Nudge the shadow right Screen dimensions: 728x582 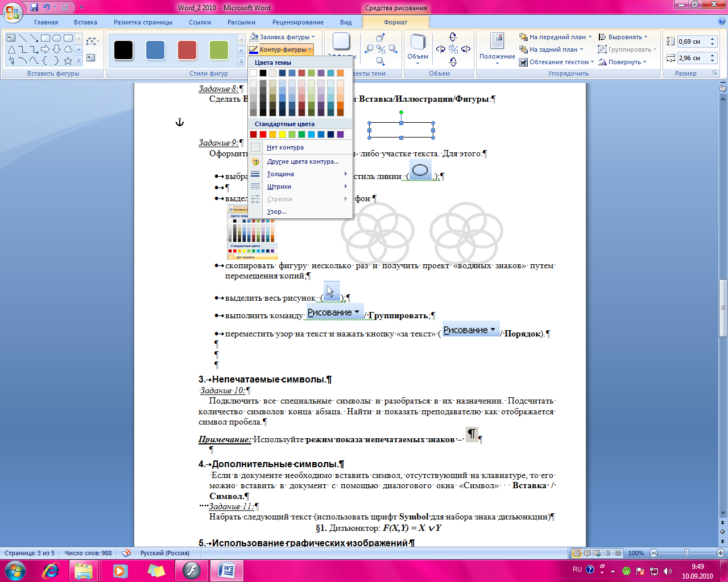pyautogui.click(x=393, y=49)
